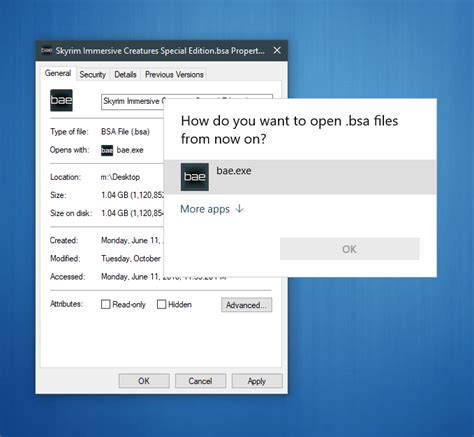Click OK in the Properties window

[x=144, y=381]
